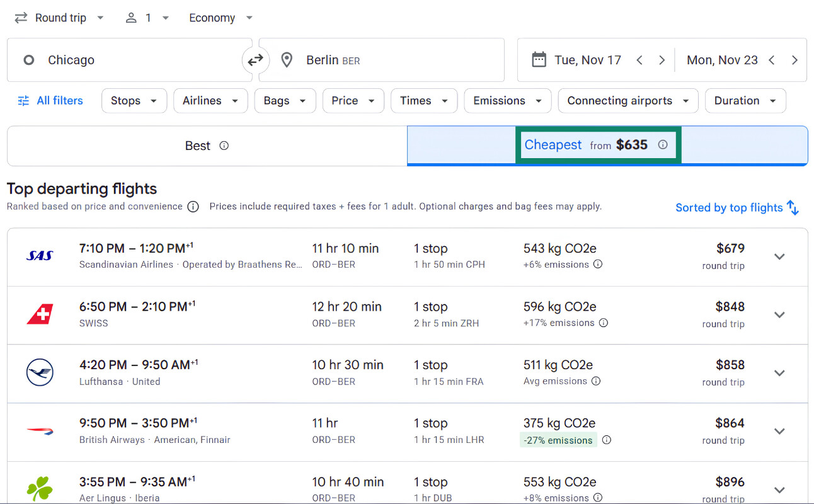Open the Emissions filter
The image size is (814, 504).
(x=508, y=101)
